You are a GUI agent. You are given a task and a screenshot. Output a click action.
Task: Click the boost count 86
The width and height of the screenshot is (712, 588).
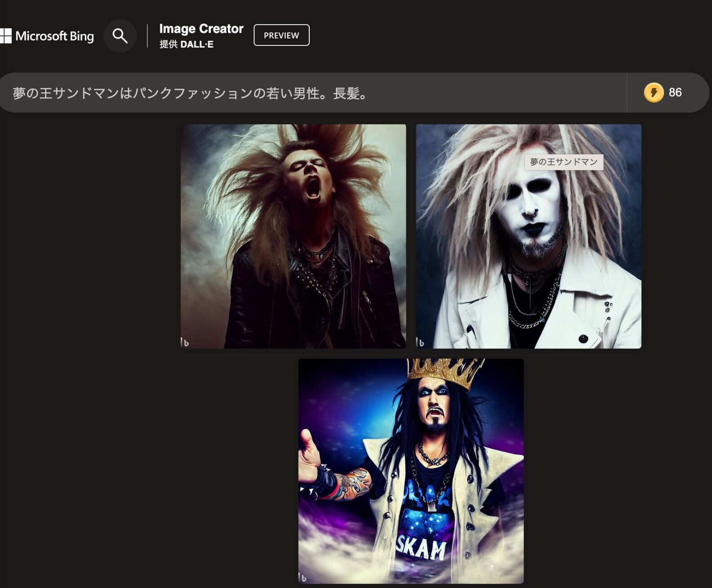click(x=675, y=93)
